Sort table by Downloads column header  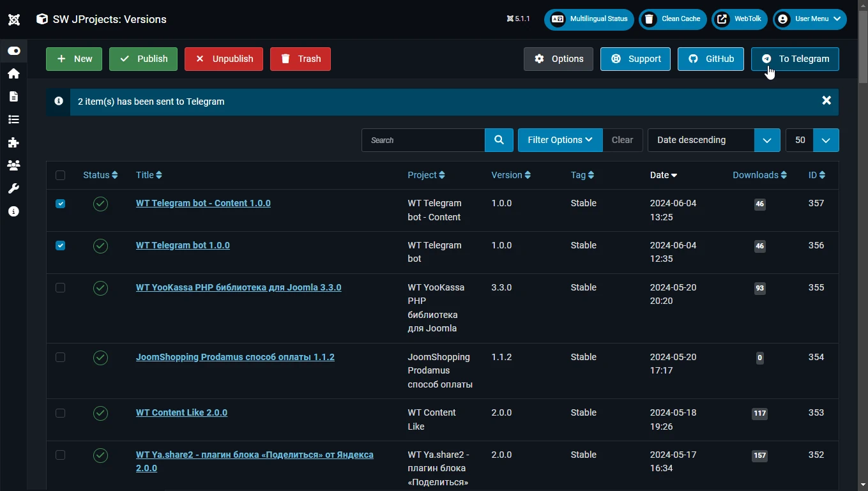pos(759,175)
